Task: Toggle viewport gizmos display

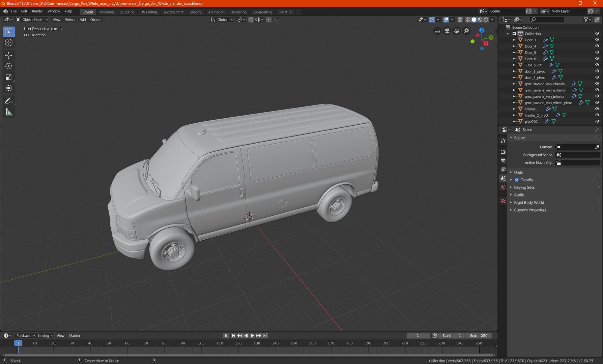Action: coord(432,20)
